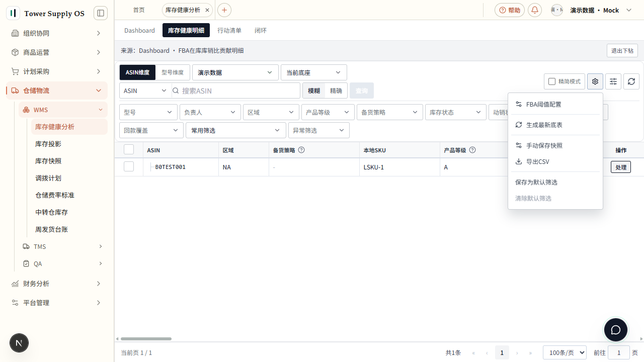644x362 pixels.
Task: Click the horizontal scrollbar thumb
Action: 146,339
